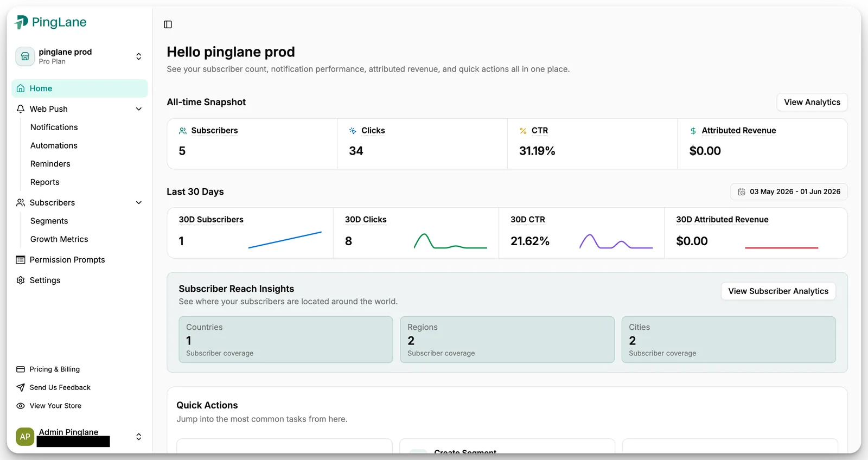
Task: Open the Segments page
Action: click(x=49, y=221)
